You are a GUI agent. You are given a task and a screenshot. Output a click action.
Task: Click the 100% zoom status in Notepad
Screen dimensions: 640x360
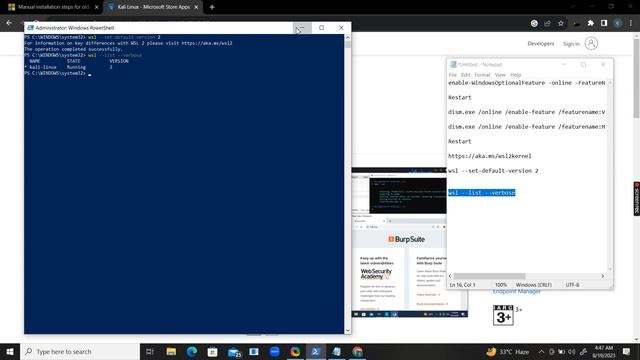[501, 285]
